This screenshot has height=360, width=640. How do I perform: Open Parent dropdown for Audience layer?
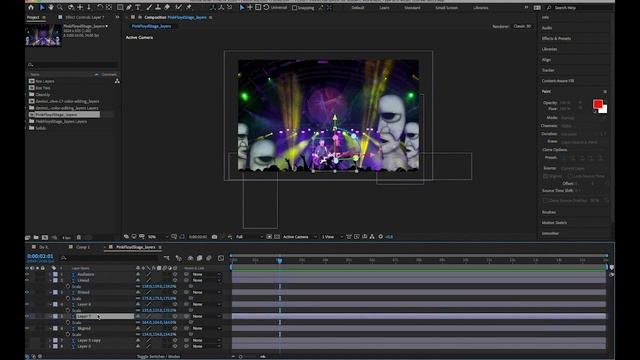(207, 274)
